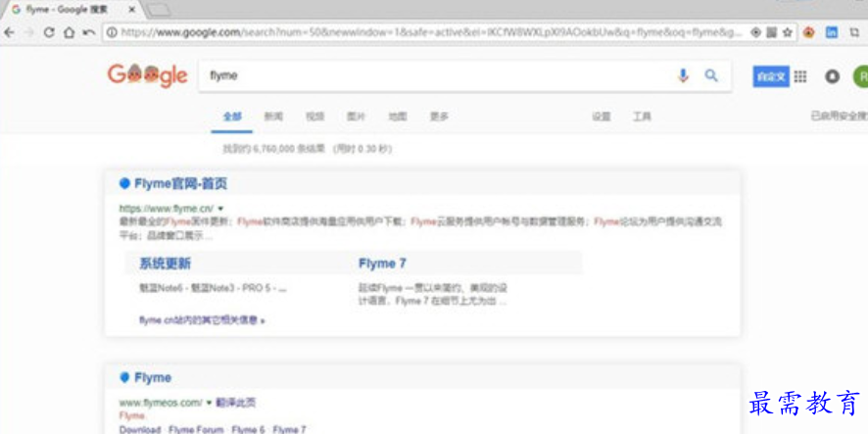Image resolution: width=868 pixels, height=434 pixels.
Task: Select the flyme - Google browser tab
Action: [x=73, y=10]
